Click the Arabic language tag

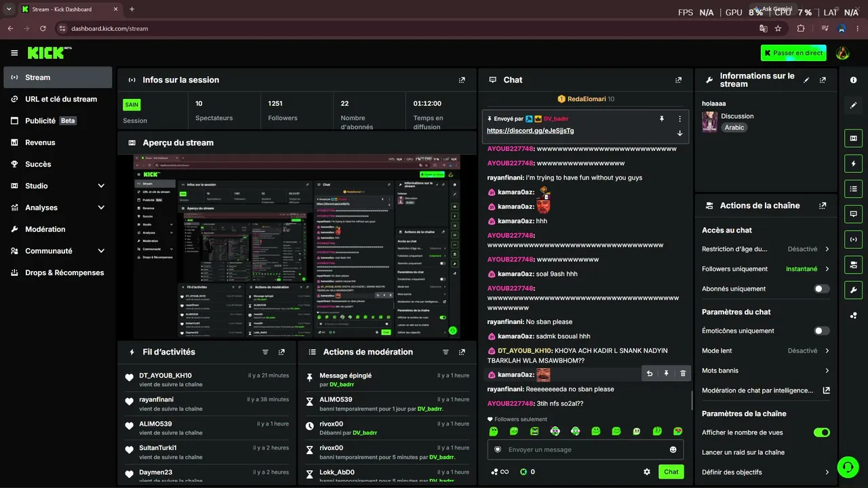click(x=734, y=127)
